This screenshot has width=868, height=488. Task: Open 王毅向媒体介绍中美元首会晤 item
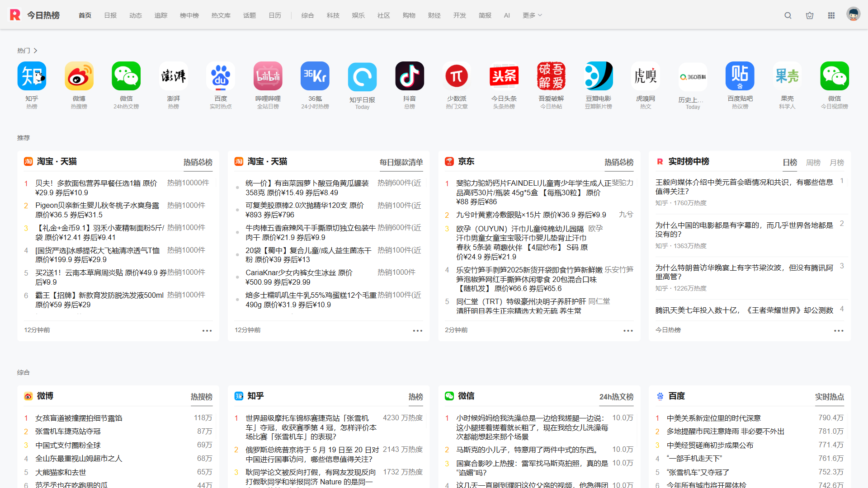744,187
